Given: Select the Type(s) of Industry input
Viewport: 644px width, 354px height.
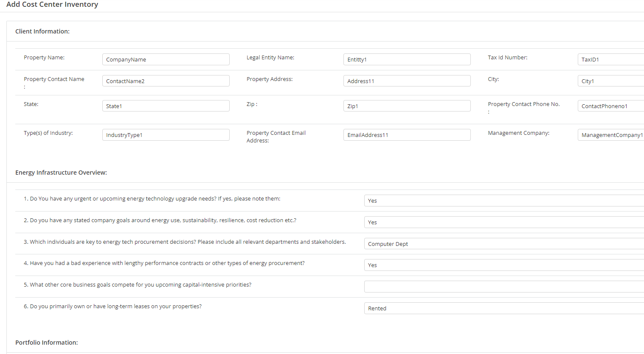Looking at the screenshot, I should point(166,134).
